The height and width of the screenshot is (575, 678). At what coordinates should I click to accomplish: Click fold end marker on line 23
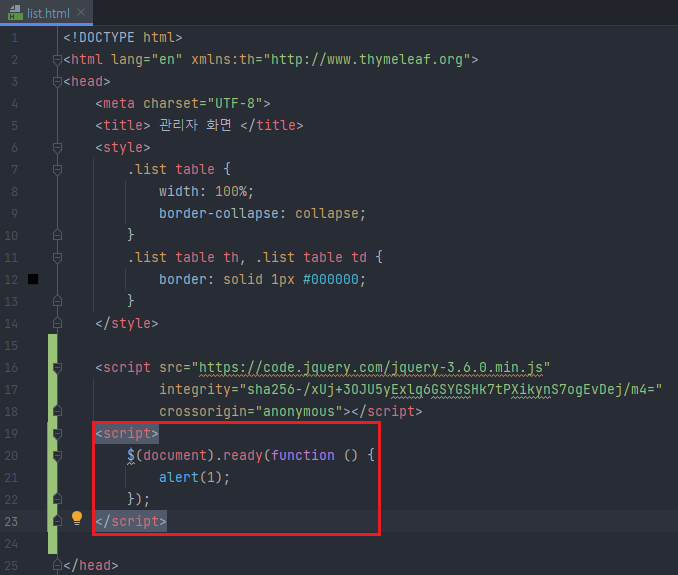tap(57, 522)
